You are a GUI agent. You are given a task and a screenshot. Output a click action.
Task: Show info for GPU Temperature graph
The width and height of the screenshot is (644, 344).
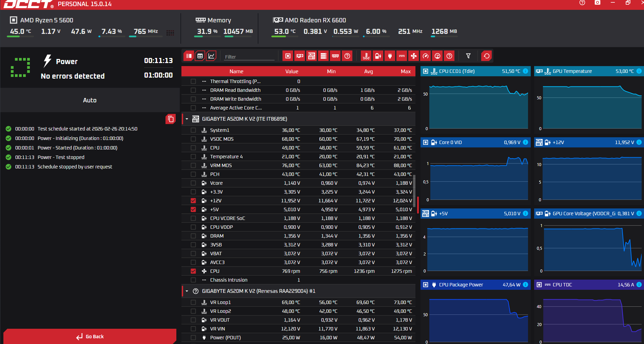tap(639, 71)
